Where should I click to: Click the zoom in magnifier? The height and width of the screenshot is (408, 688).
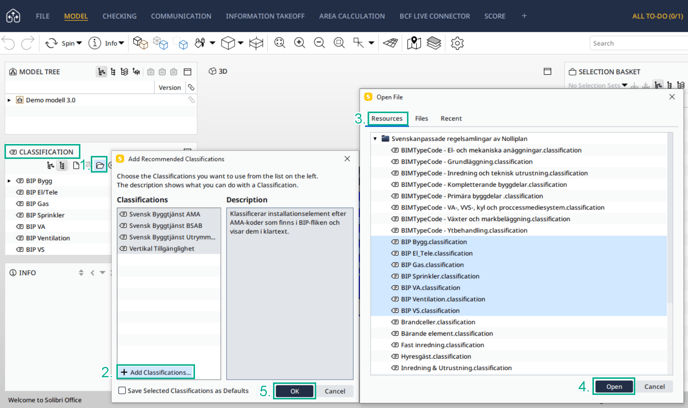coord(300,43)
